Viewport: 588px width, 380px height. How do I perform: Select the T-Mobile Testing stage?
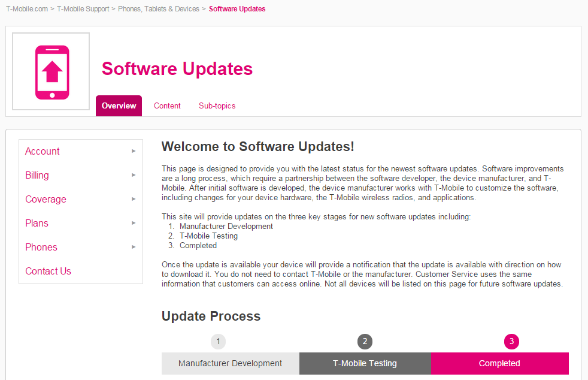[365, 363]
